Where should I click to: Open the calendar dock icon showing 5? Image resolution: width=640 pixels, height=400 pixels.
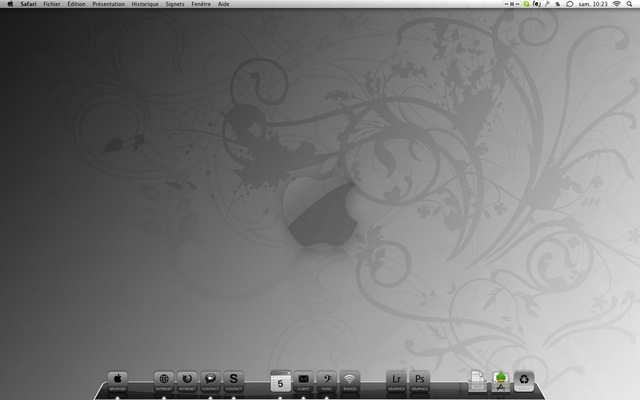tap(280, 381)
